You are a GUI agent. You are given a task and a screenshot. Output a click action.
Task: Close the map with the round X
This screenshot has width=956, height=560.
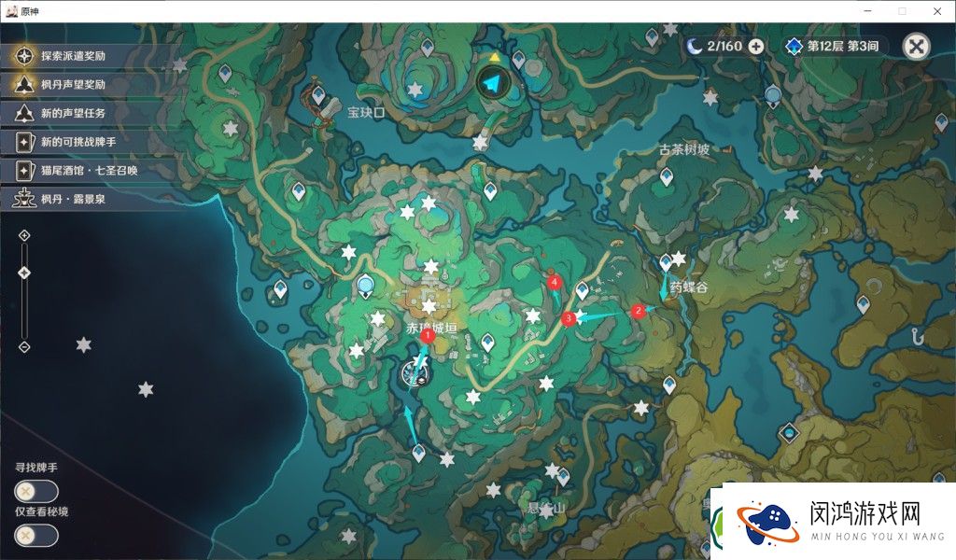pos(916,47)
